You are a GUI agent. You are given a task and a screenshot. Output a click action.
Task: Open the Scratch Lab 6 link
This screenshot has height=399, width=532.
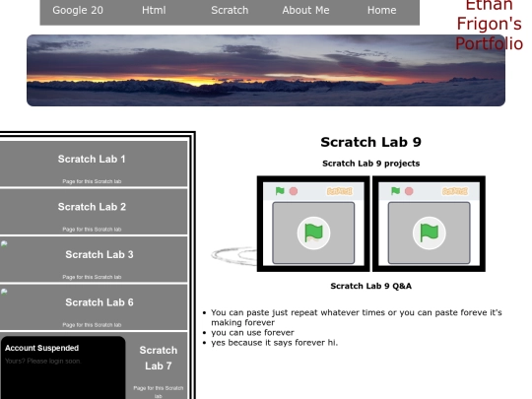pyautogui.click(x=100, y=302)
